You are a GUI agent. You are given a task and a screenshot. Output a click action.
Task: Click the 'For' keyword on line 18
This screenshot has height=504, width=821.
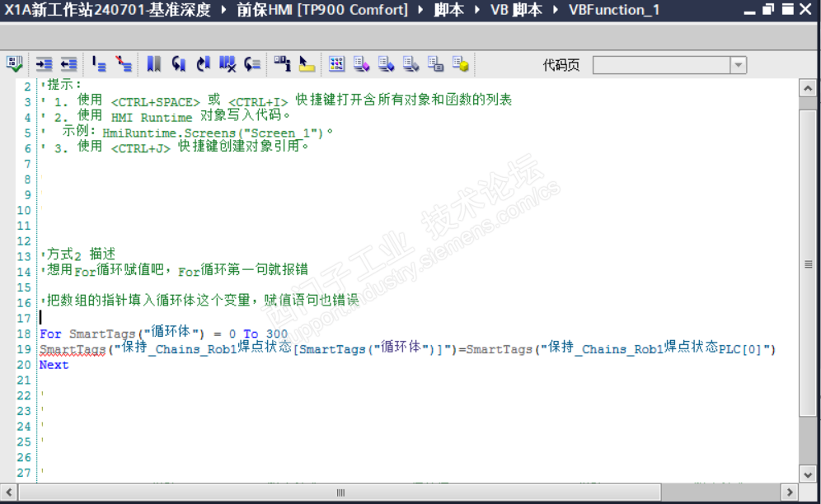50,334
